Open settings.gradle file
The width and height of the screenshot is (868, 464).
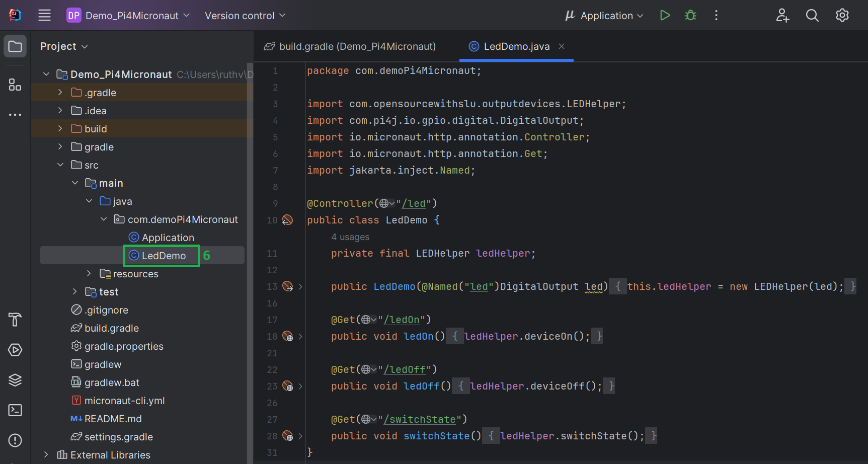click(112, 437)
